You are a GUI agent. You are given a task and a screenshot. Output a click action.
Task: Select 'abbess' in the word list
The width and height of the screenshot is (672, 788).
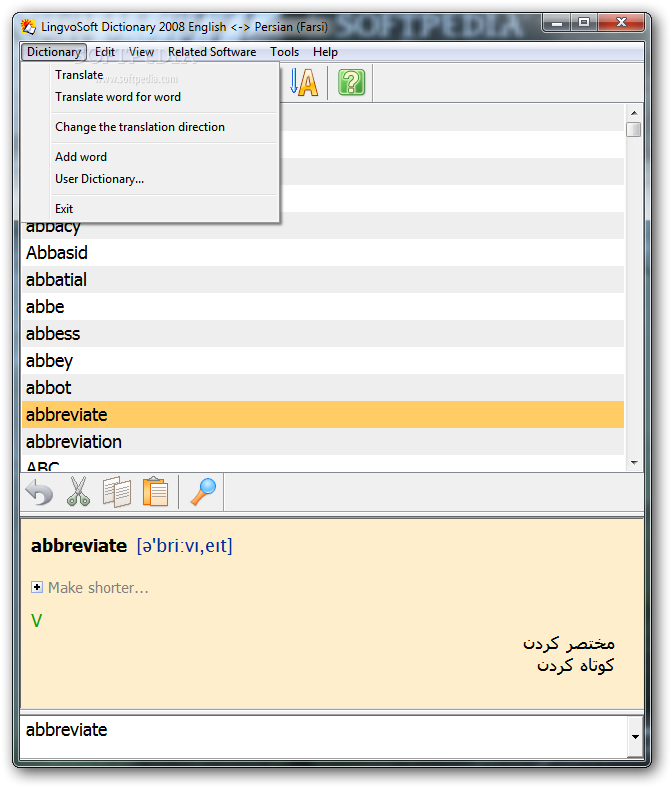(323, 334)
